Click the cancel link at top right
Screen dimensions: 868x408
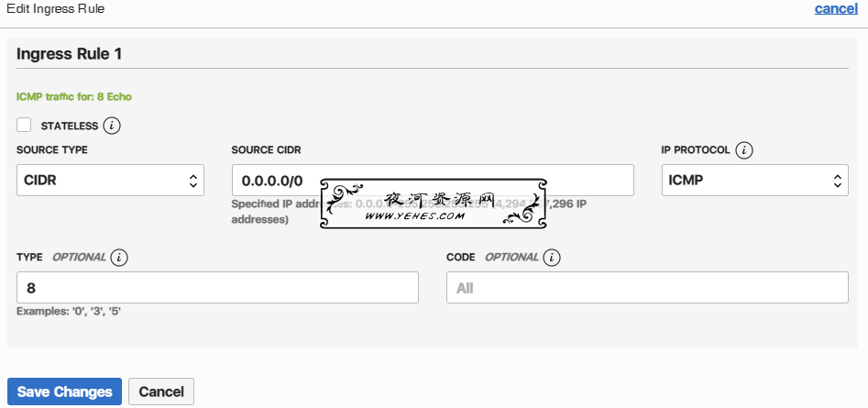(x=835, y=8)
